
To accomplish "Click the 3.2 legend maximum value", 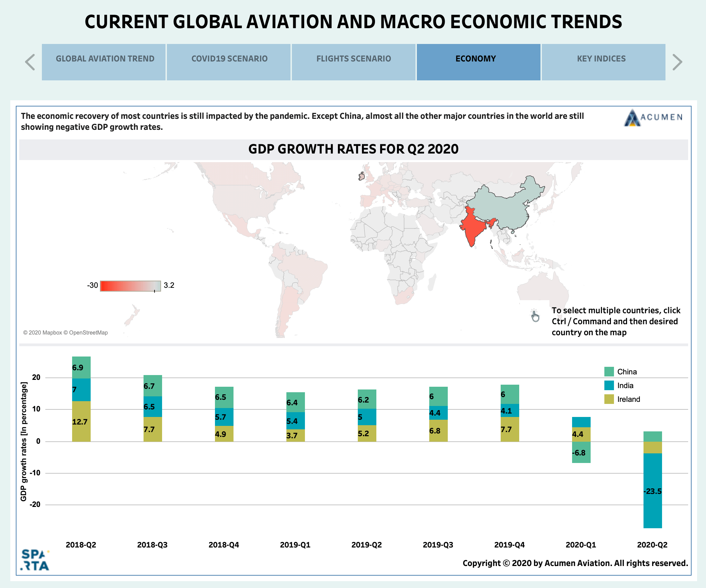I will tap(169, 285).
